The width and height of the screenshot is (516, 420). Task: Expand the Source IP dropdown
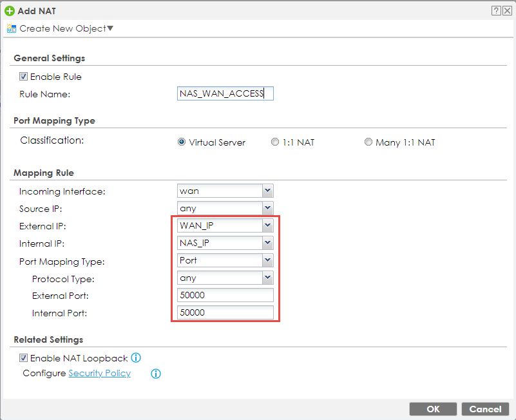tap(268, 209)
